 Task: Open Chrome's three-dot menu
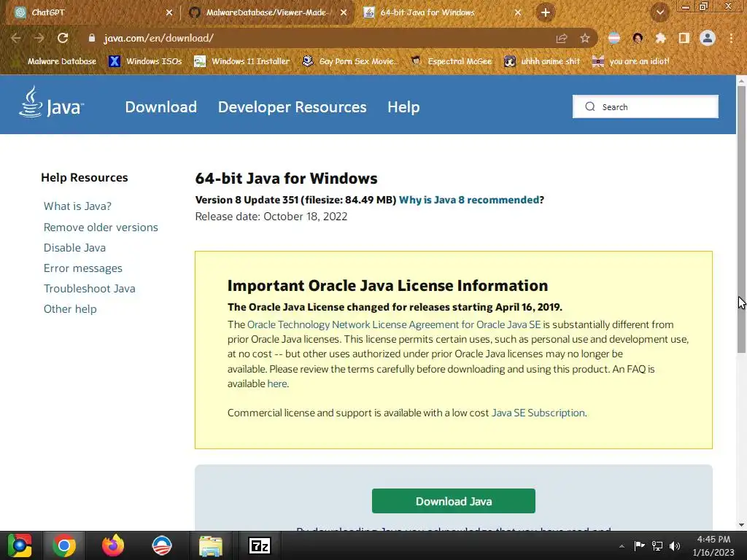pos(731,38)
